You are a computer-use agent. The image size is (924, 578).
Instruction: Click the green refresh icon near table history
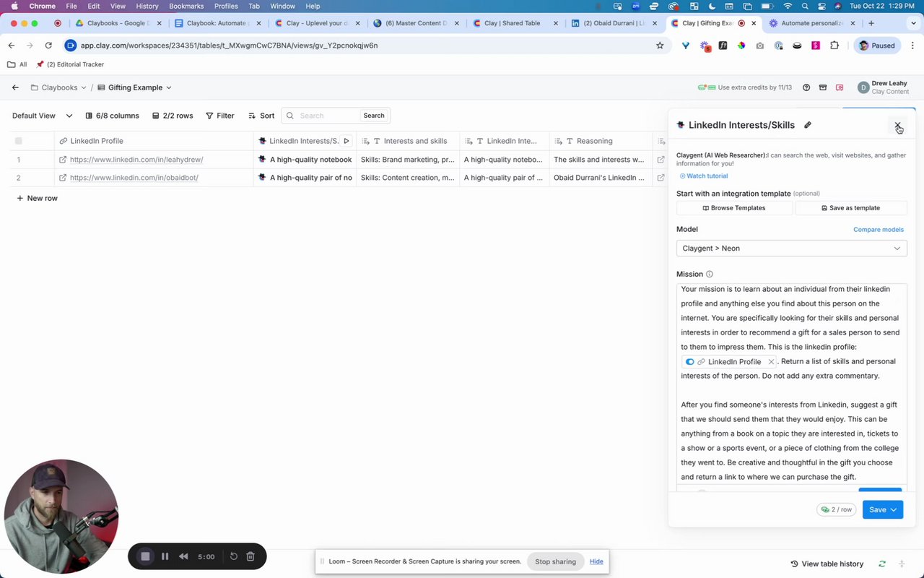(882, 564)
